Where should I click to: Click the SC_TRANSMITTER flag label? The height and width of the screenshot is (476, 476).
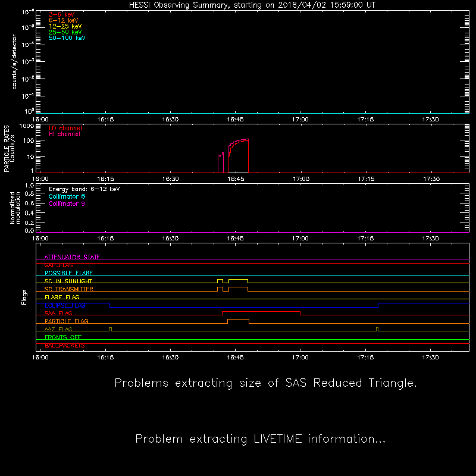point(68,289)
